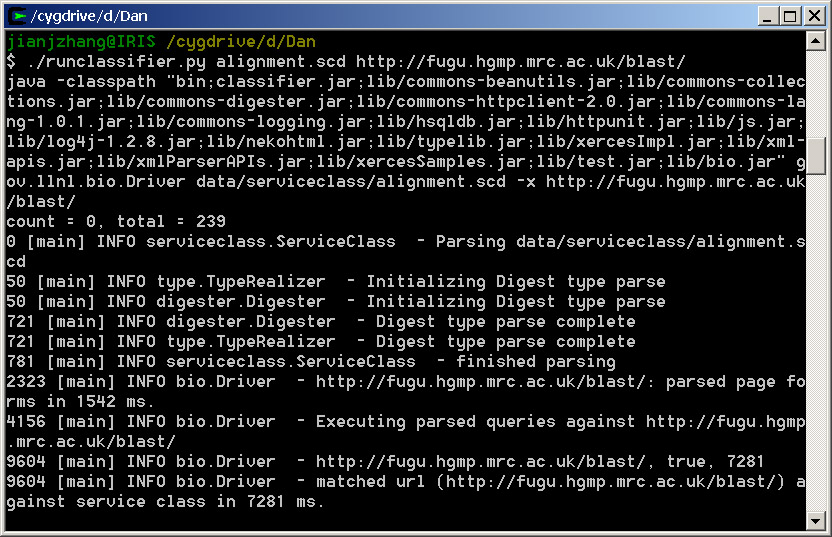Click the fugu blast URL on the command line

[520, 62]
